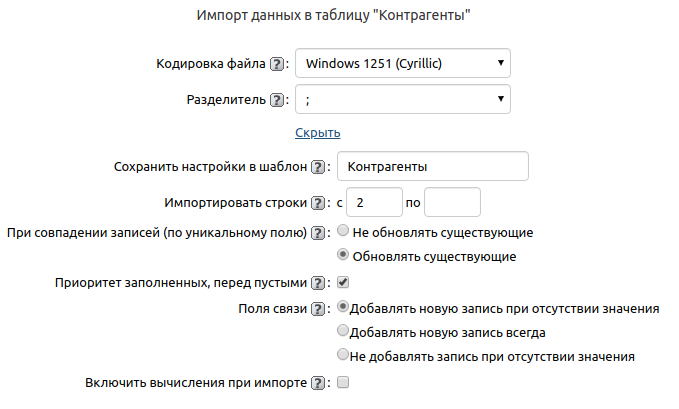The image size is (679, 409).
Task: Pick Добавлять новую запись при отсутствии значения
Action: click(344, 307)
